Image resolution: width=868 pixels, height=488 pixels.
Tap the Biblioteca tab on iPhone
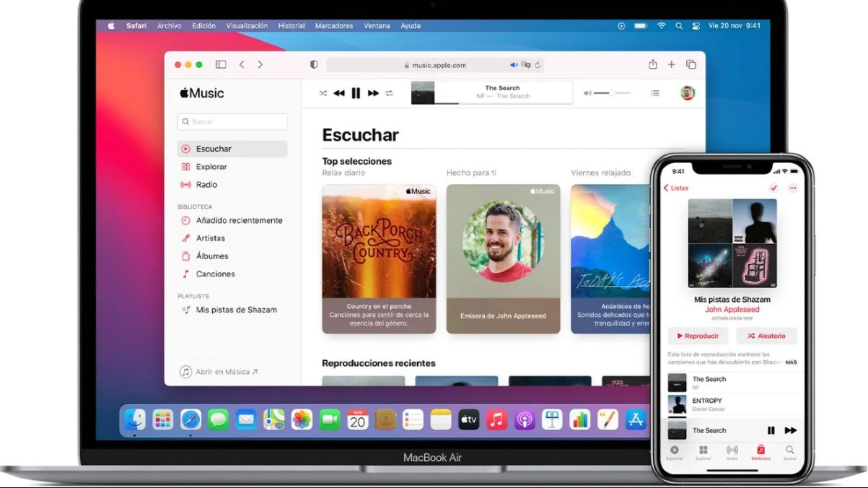(760, 453)
